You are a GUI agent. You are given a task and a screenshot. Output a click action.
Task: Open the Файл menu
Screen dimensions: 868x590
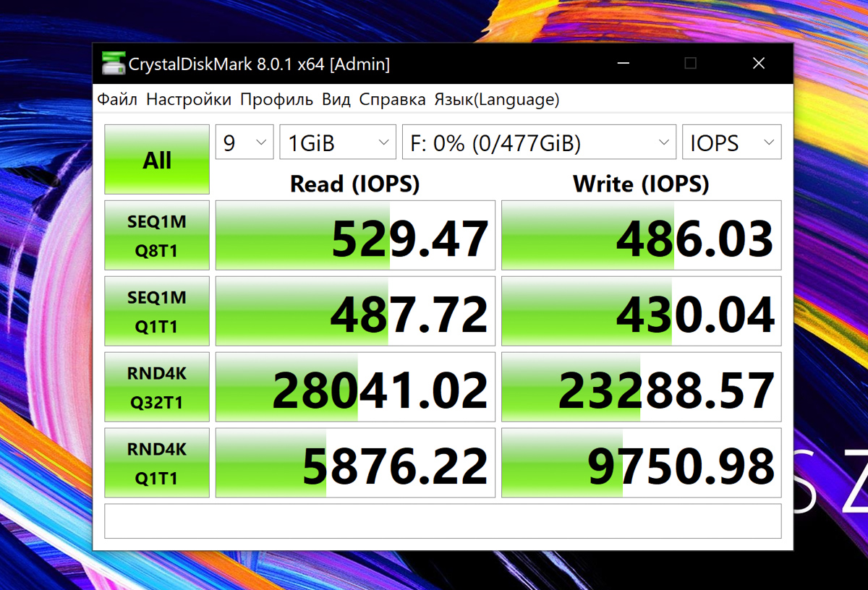(x=117, y=100)
